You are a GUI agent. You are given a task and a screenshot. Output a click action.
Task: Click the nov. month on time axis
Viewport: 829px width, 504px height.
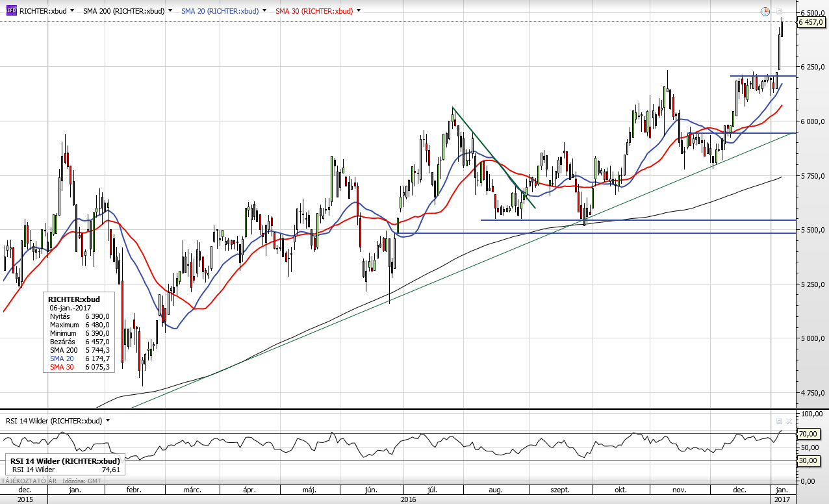(x=678, y=490)
